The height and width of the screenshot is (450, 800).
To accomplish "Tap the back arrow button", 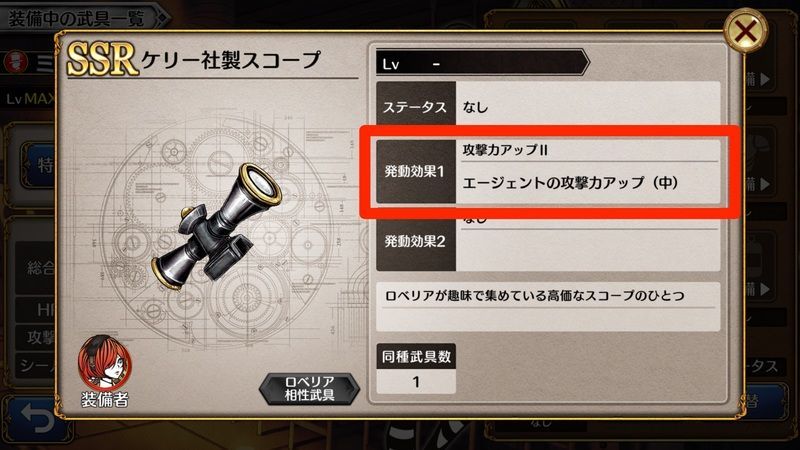I will [x=37, y=419].
